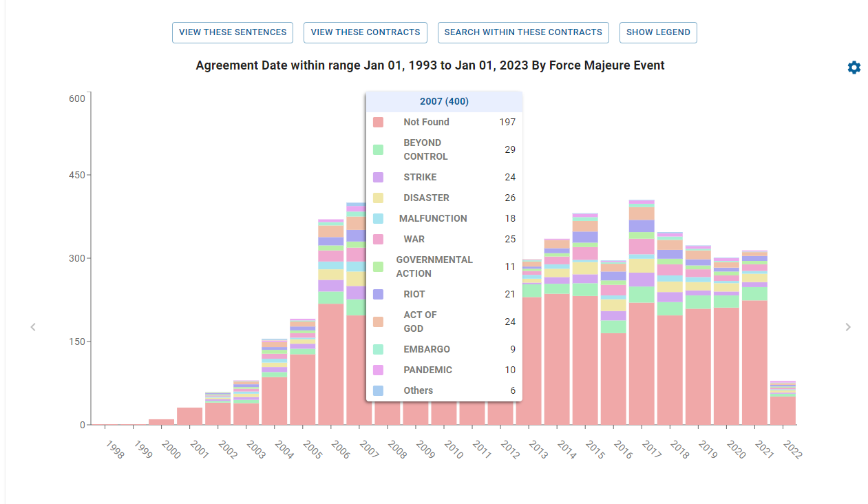Click the light blue MALFUNCTION swatch
The height and width of the screenshot is (504, 868).
click(378, 218)
